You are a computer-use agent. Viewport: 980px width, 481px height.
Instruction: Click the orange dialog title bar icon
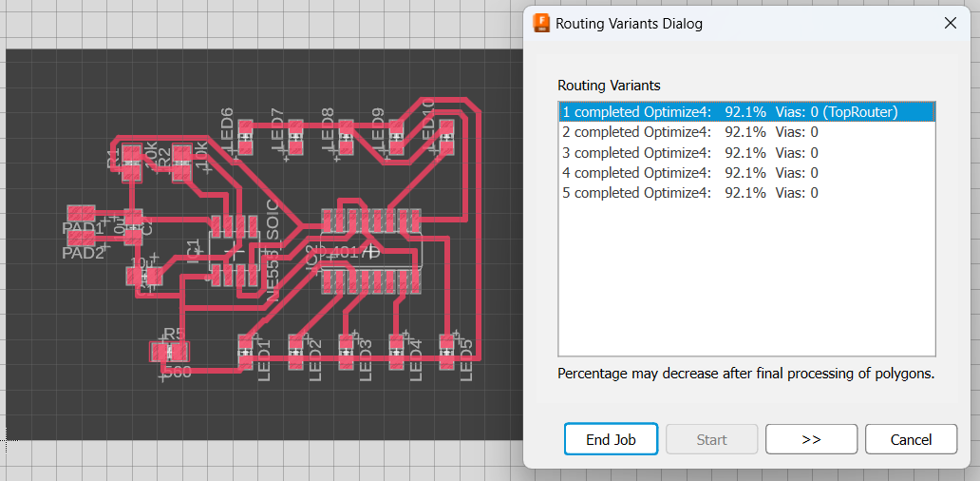(542, 23)
